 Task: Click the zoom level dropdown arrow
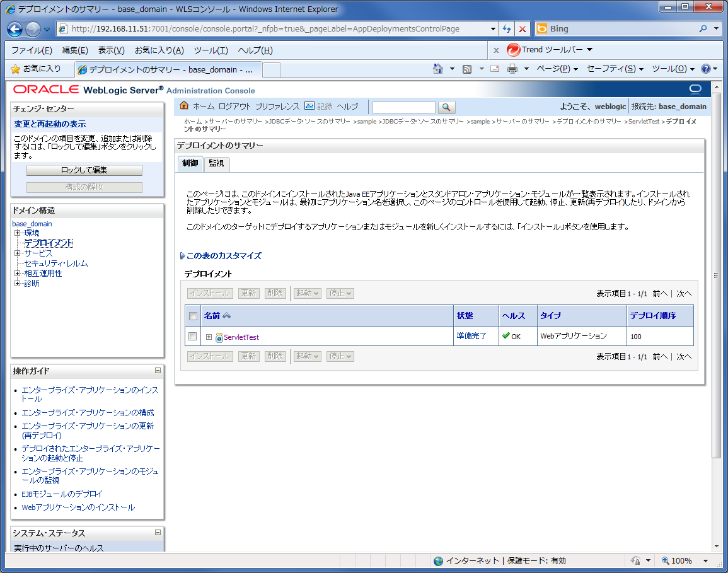coord(705,561)
